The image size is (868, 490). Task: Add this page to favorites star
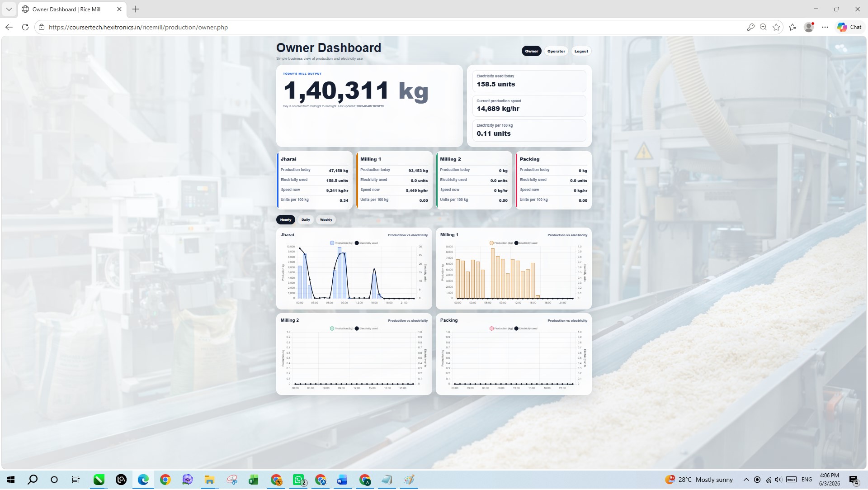776,27
